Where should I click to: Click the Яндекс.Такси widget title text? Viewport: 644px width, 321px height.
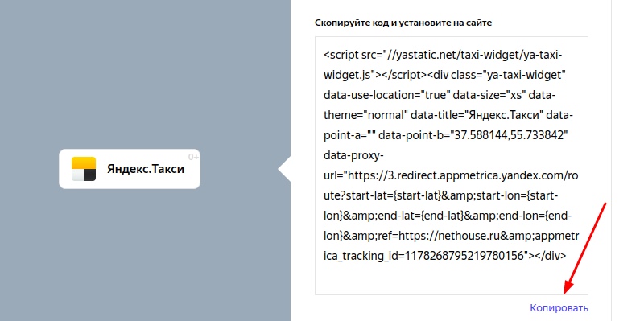point(146,169)
